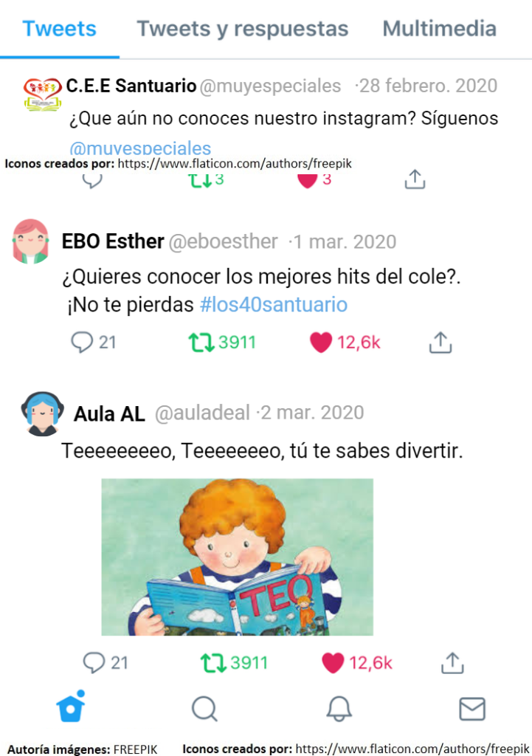The height and width of the screenshot is (756, 532).
Task: Switch to the Multimedia tab
Action: 440,29
